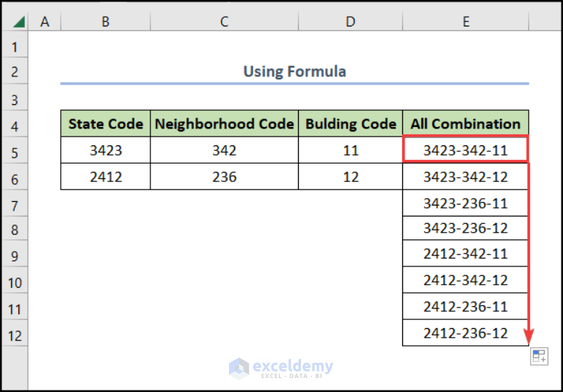563x392 pixels.
Task: Select column A header
Action: coord(45,22)
